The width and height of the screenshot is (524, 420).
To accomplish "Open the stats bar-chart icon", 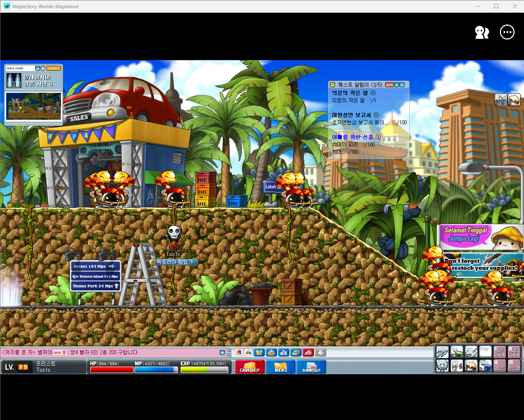I will [x=283, y=353].
